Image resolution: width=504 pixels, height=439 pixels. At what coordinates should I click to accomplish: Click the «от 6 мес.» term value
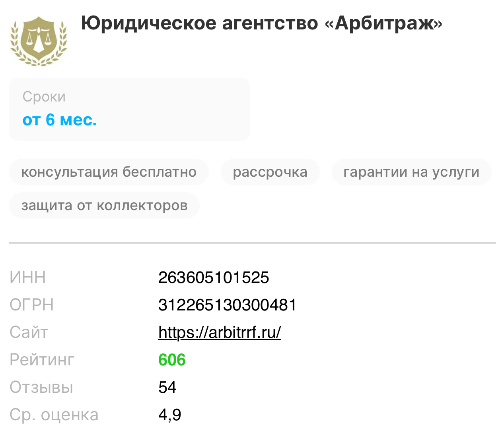(x=60, y=120)
